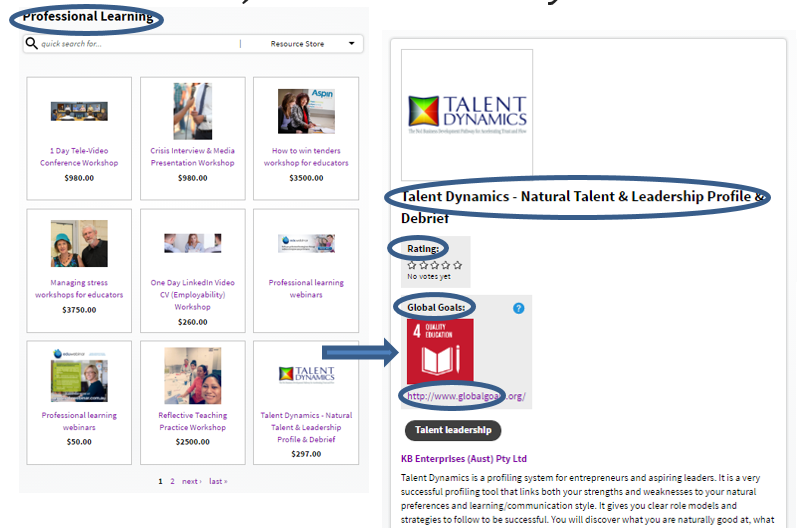Select current page 1 in pagination

pyautogui.click(x=160, y=481)
